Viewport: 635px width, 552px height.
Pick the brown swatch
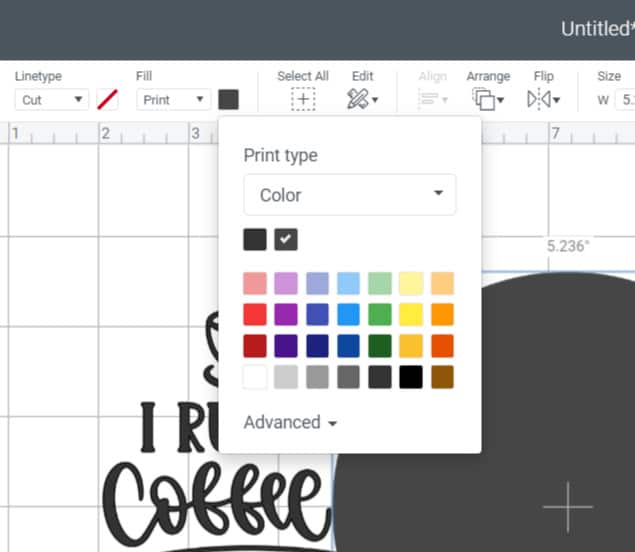point(442,377)
